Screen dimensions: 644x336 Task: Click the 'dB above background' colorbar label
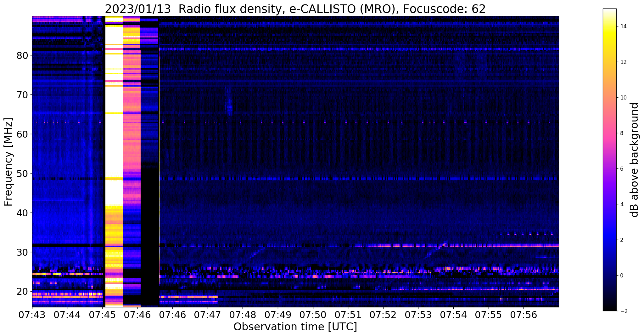click(635, 160)
